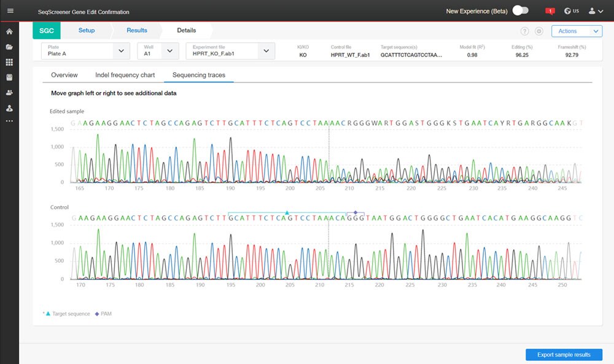This screenshot has height=364, width=614.
Task: Click the Export sample results button
Action: pyautogui.click(x=563, y=354)
